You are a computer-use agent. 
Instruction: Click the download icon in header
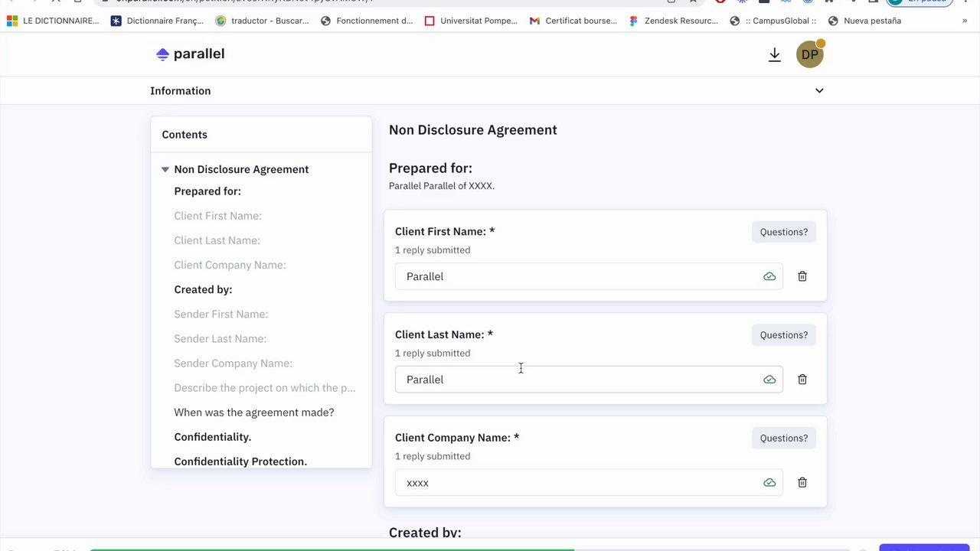coord(774,54)
